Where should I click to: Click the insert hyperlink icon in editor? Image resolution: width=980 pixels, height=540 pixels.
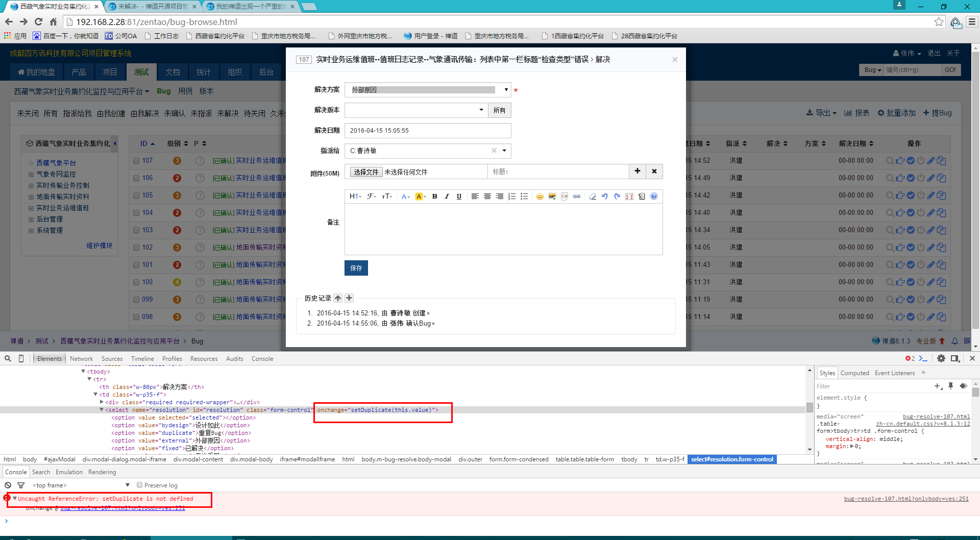pyautogui.click(x=577, y=197)
